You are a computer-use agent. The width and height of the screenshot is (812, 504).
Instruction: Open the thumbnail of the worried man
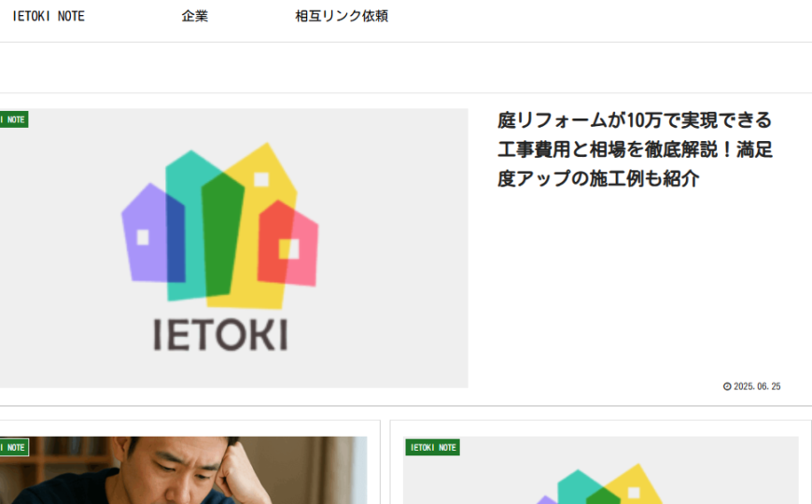click(x=183, y=469)
